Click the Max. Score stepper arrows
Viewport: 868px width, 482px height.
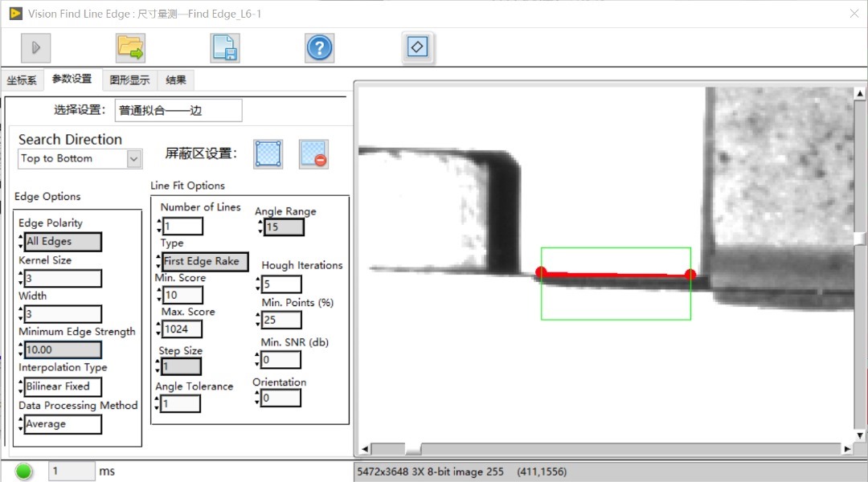tap(158, 329)
